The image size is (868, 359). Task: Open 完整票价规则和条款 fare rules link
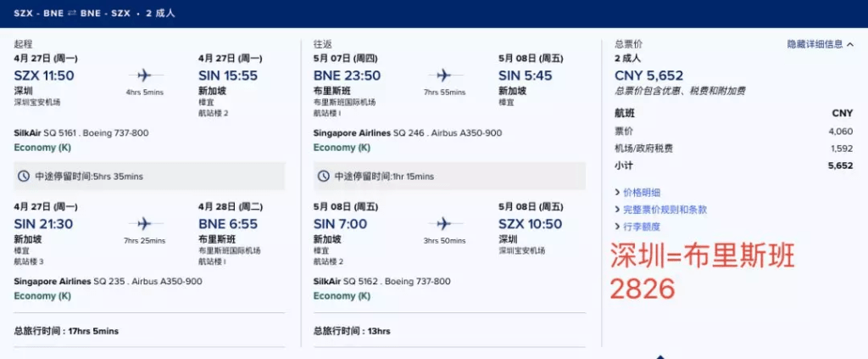[x=665, y=210]
